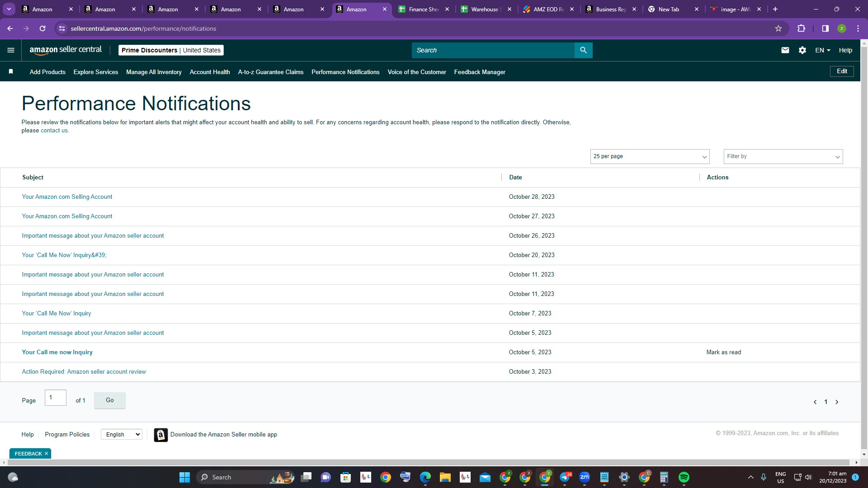Viewport: 868px width, 488px height.
Task: Click the Go button
Action: tap(110, 400)
